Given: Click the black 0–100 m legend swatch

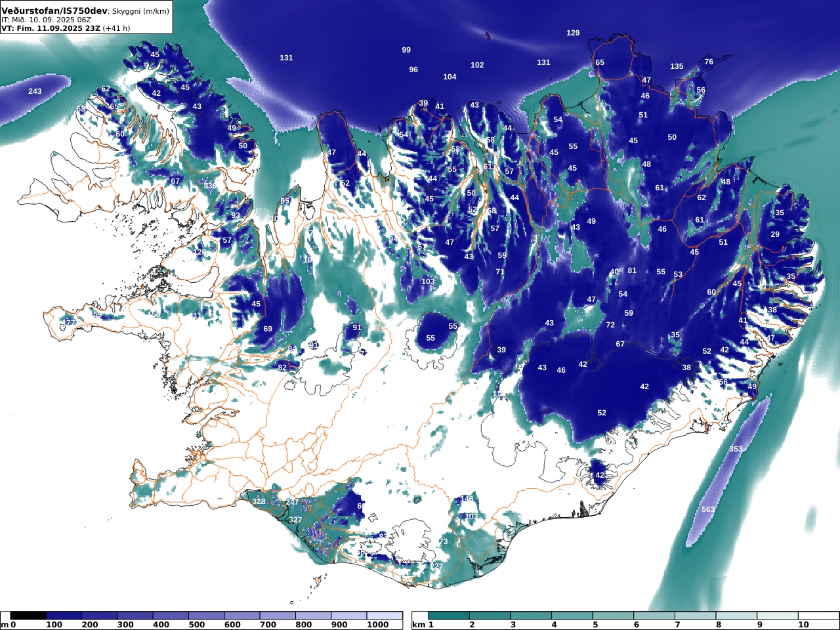Looking at the screenshot, I should tap(28, 616).
